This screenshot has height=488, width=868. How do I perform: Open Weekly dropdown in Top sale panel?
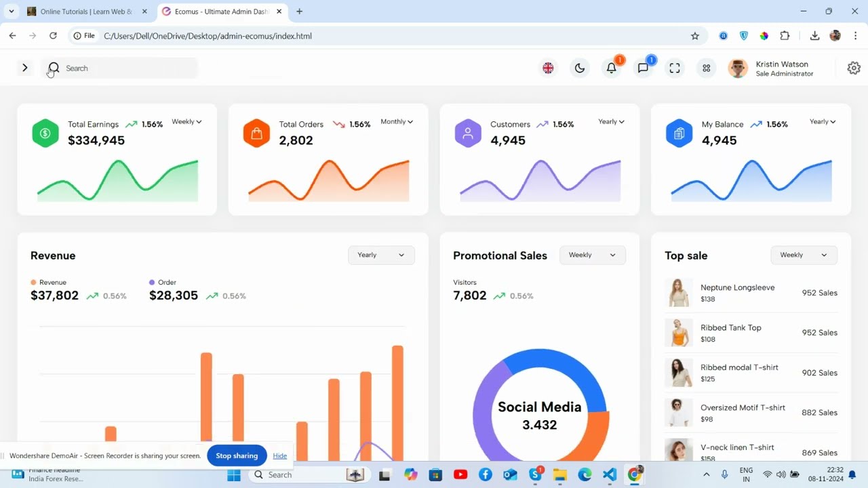pos(804,255)
